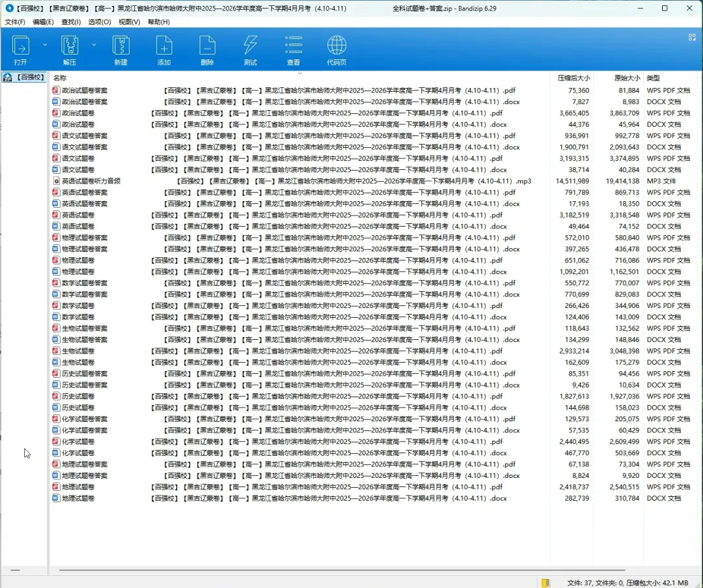Select the 【百强校】 root folder in tree
Viewport: 703px width, 588px height.
click(24, 77)
